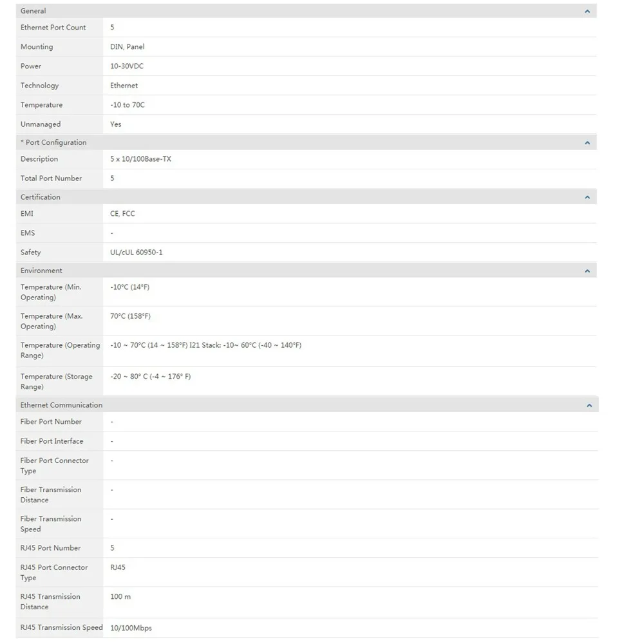Click the Port Configuration header label
The image size is (644, 644).
click(x=54, y=142)
